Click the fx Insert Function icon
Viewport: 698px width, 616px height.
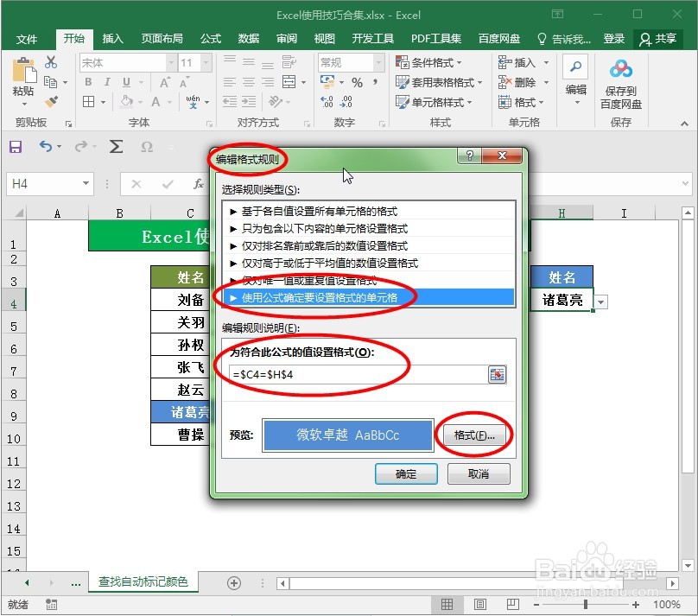point(198,184)
